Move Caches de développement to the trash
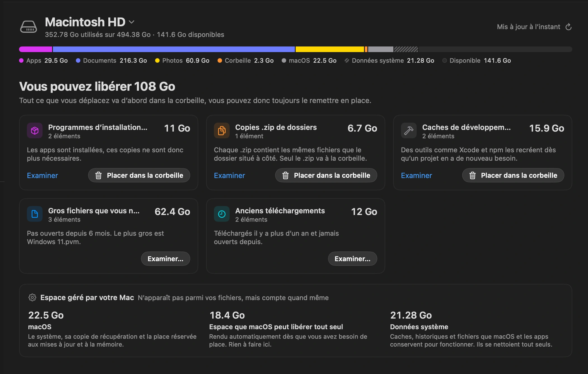Screen dimensions: 588x374 513,175
